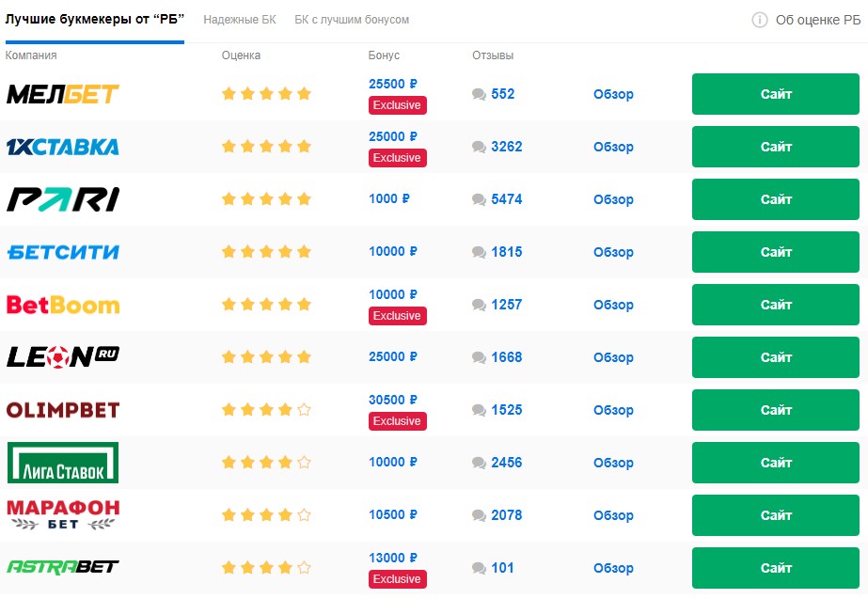
Task: Click the 25500 ₽ bonus for Мелбет
Action: pyautogui.click(x=393, y=84)
